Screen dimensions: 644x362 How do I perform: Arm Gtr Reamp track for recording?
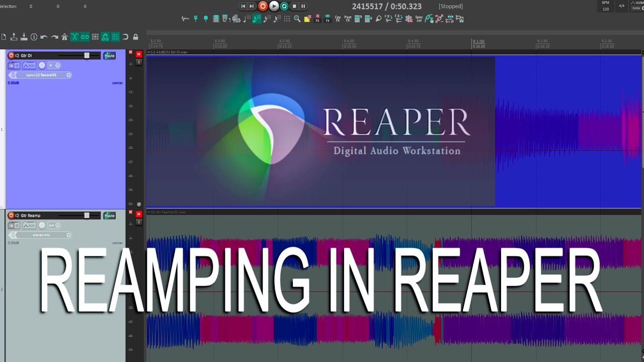[x=11, y=215]
